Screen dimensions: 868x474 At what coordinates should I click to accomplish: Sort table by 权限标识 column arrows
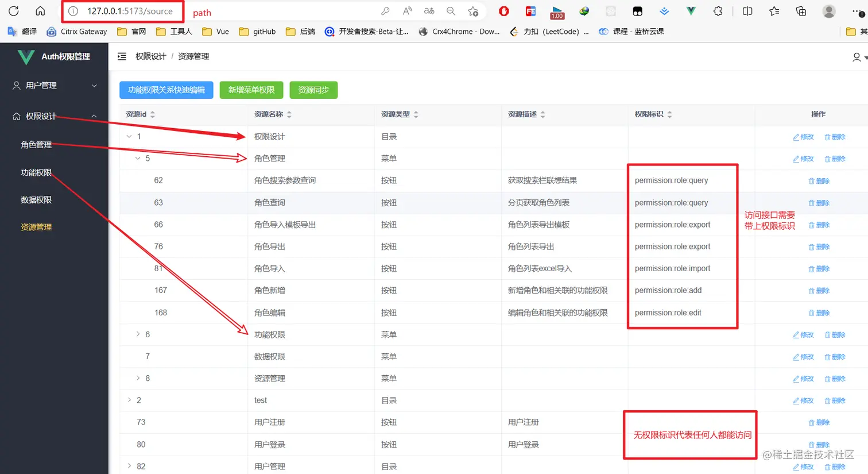669,114
